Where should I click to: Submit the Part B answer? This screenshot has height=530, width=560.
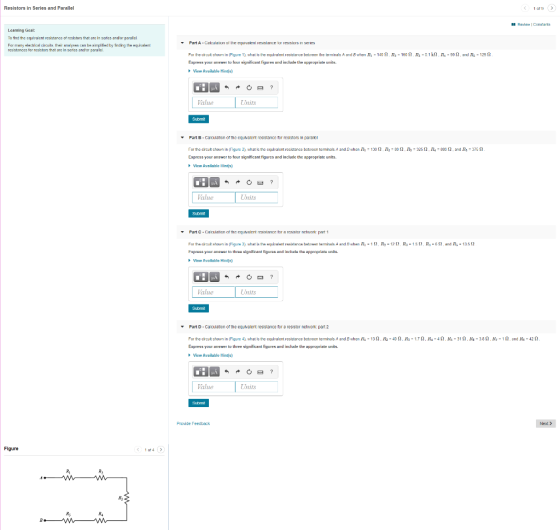pyautogui.click(x=199, y=214)
